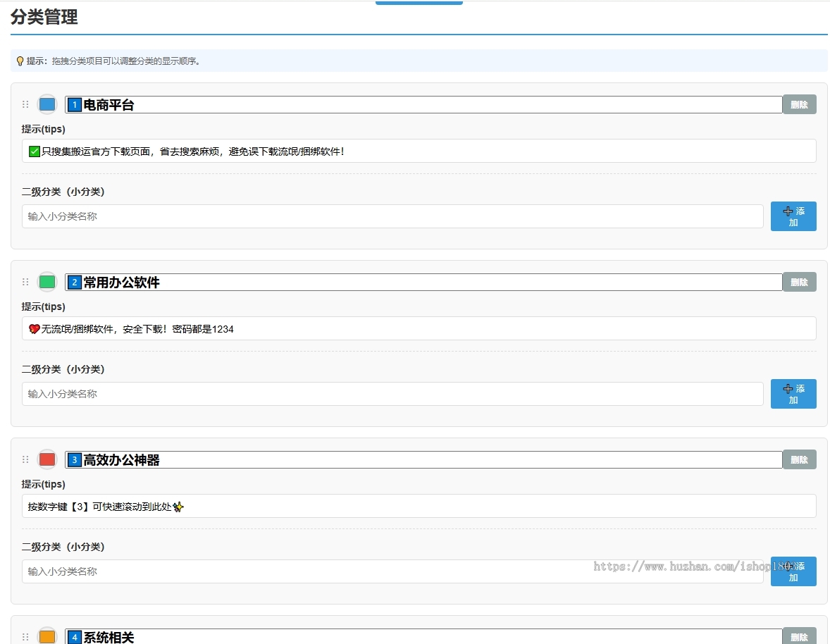The height and width of the screenshot is (644, 830).
Task: Delete the 系统相关 category
Action: pyautogui.click(x=799, y=636)
